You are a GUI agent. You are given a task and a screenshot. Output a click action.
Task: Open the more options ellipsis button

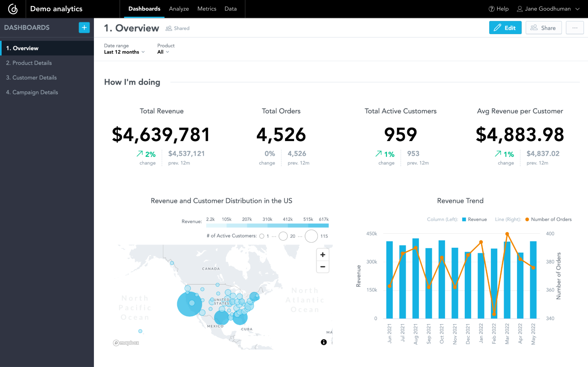pos(575,28)
